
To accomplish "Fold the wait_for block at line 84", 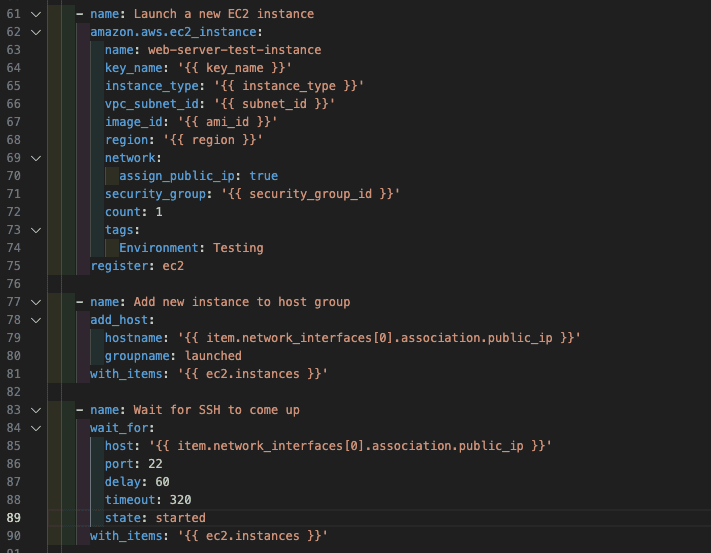I will click(36, 428).
